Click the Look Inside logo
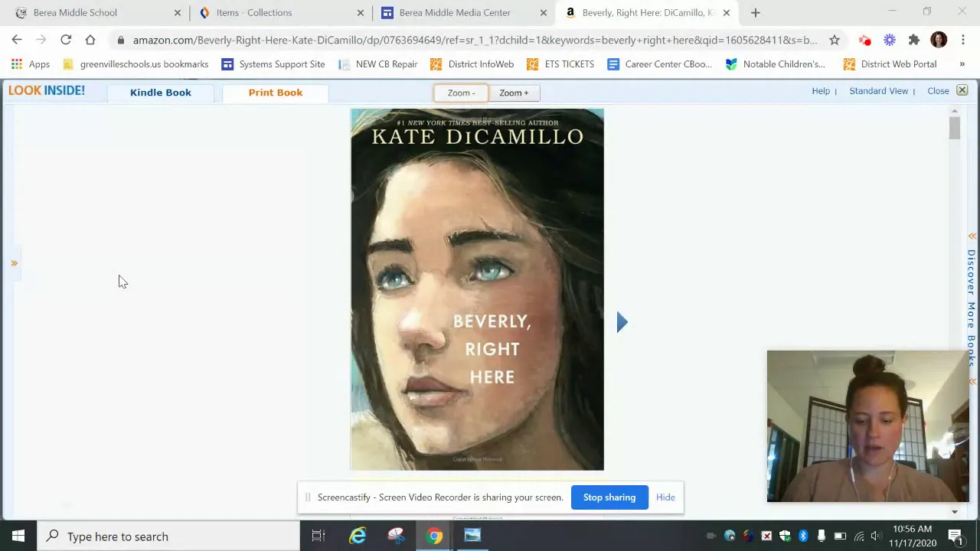 47,91
